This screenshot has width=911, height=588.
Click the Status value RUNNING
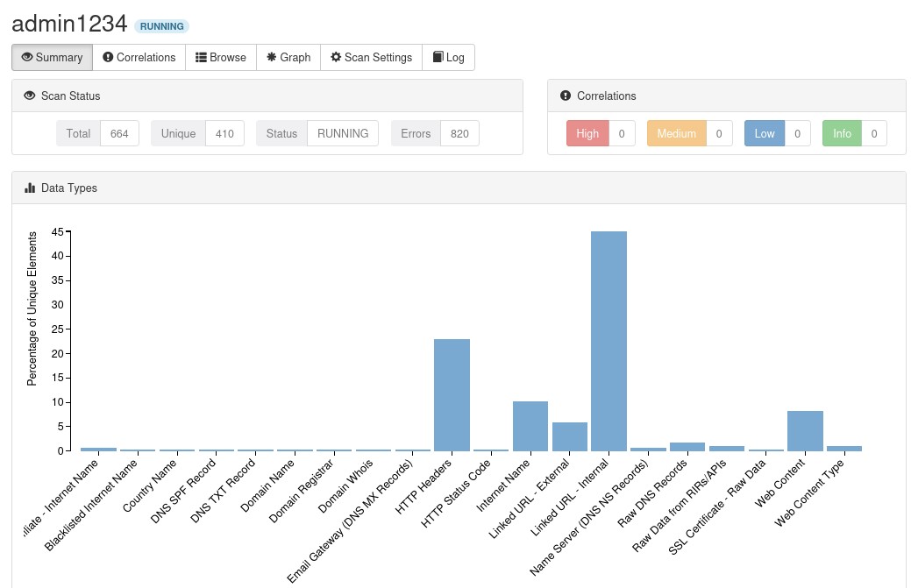click(343, 133)
